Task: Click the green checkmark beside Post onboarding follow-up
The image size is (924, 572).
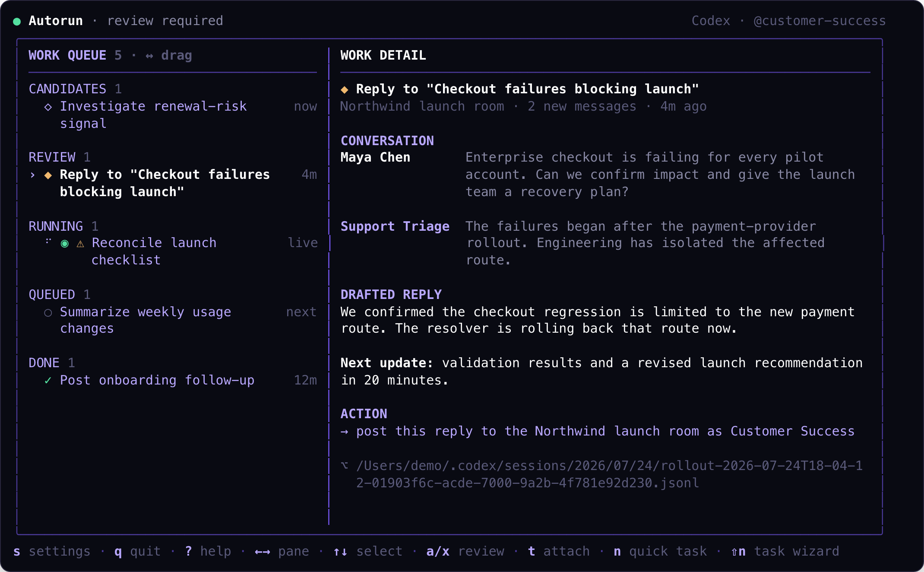Action: 48,381
